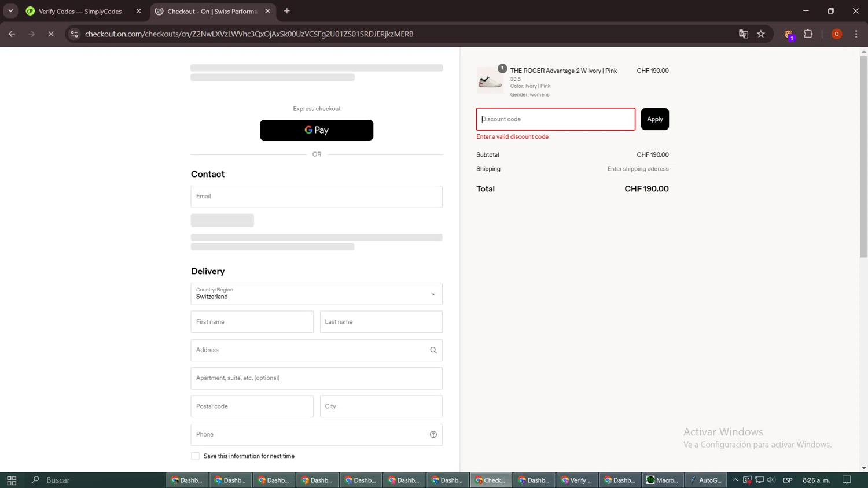Bookmark this page with the star icon
This screenshot has height=488, width=868.
pos(761,34)
